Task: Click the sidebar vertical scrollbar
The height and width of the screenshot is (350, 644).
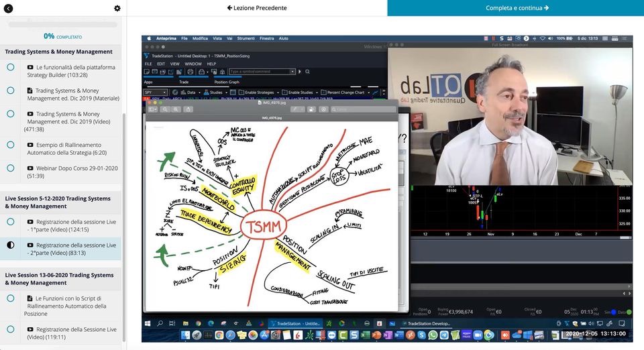Action: 124,228
